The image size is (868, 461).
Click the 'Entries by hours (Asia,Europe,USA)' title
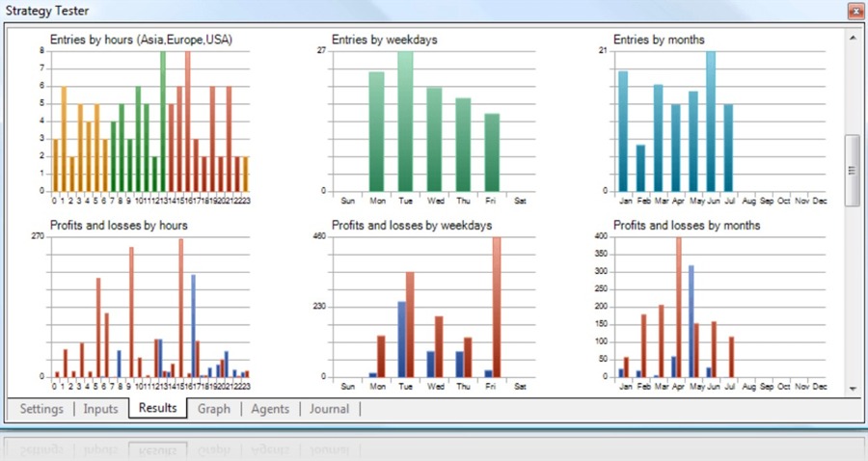tap(141, 40)
